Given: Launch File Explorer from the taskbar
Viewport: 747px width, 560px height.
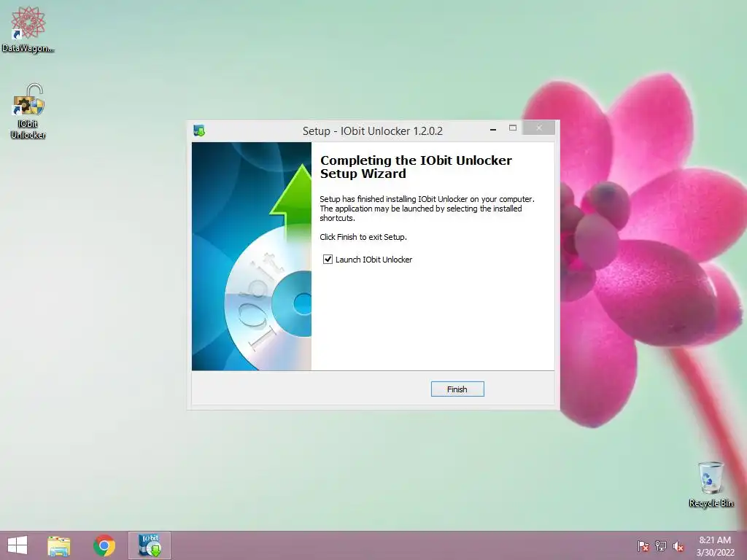Looking at the screenshot, I should click(58, 545).
